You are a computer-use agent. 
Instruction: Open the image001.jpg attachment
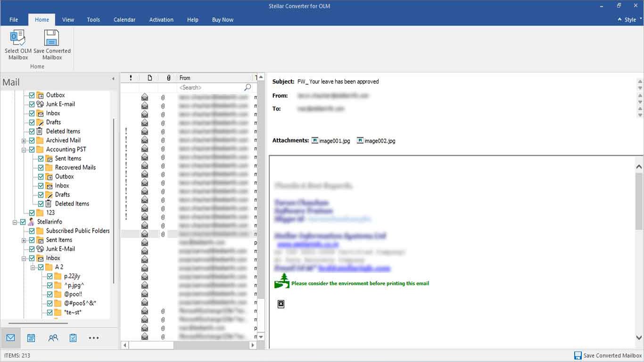pos(331,140)
